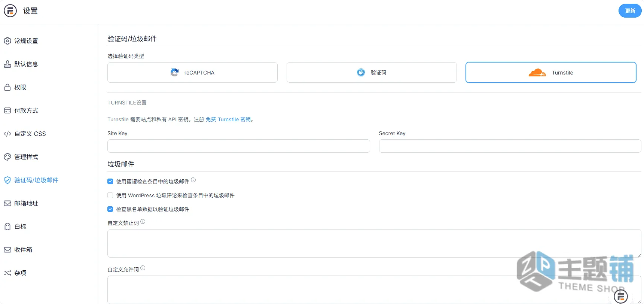This screenshot has width=644, height=304.
Task: Click the 自定义禁止词 text area
Action: click(x=374, y=243)
